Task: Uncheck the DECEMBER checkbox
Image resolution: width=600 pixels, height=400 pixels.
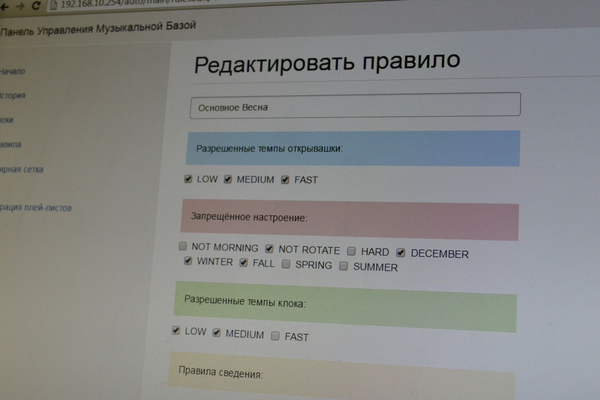Action: click(x=401, y=252)
